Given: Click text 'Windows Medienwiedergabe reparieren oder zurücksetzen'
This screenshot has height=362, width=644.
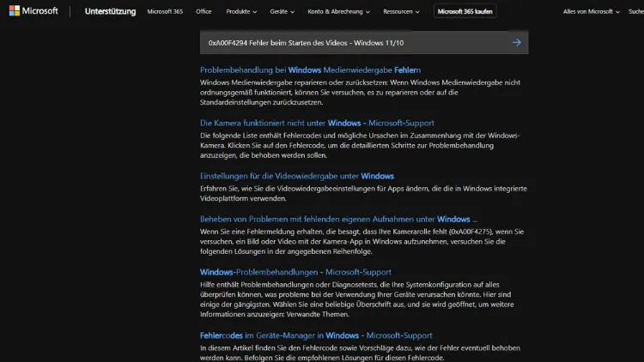Looking at the screenshot, I should click(294, 82).
